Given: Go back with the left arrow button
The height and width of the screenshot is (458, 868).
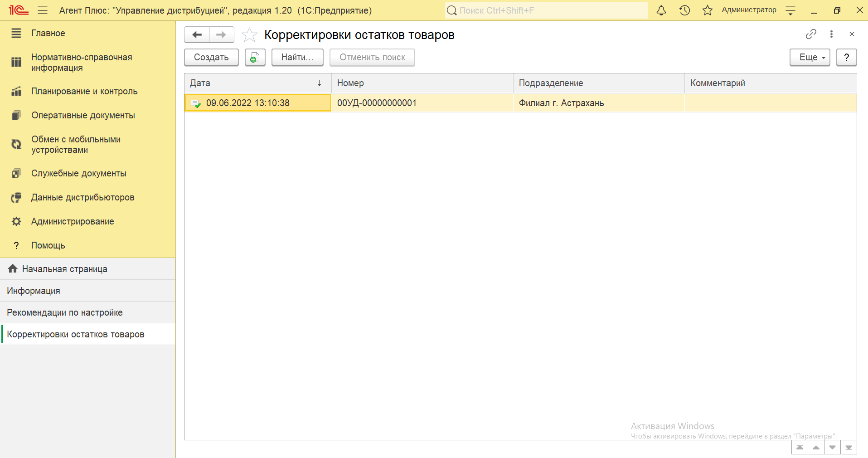Looking at the screenshot, I should tap(197, 35).
